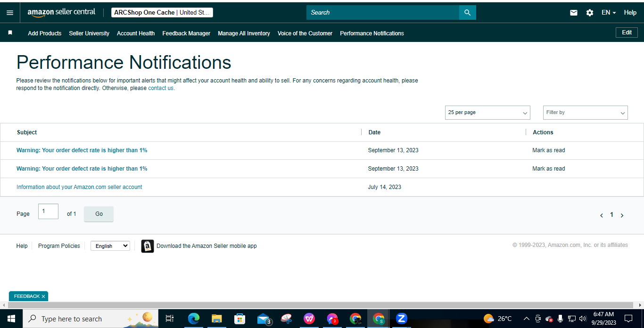Open Account Health in navigation bar
This screenshot has height=328, width=644.
[136, 33]
